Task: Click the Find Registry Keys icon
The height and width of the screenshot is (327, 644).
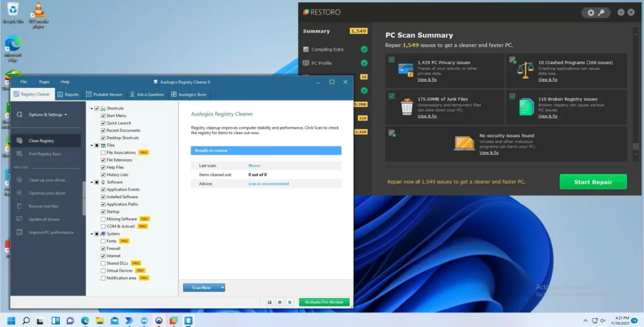Action: pyautogui.click(x=19, y=154)
